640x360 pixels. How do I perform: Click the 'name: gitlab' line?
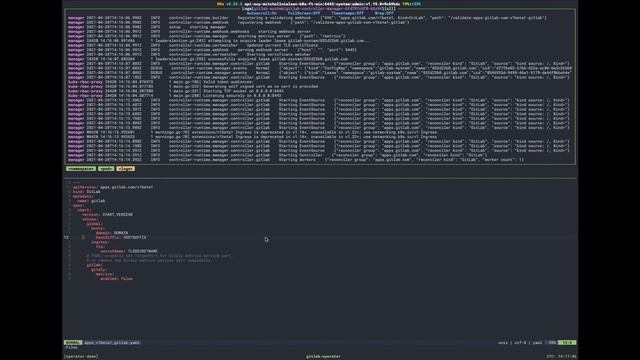(91, 201)
